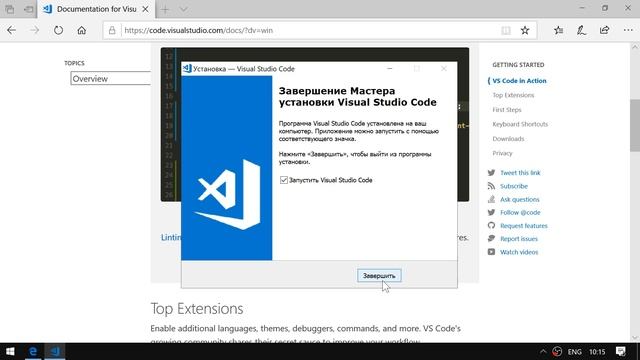Open the set-aside tabs view icon
The width and height of the screenshot is (640, 360).
(9, 9)
